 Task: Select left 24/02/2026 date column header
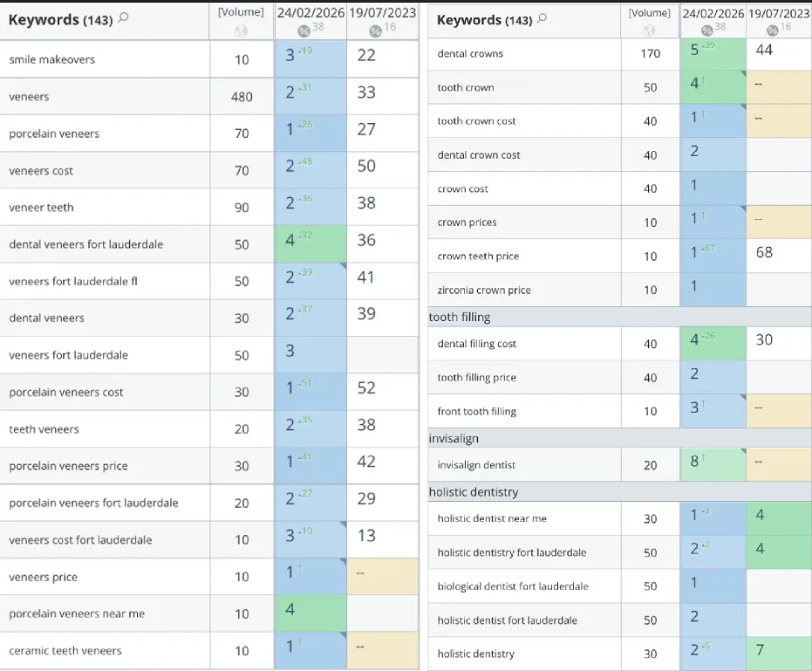click(x=310, y=13)
